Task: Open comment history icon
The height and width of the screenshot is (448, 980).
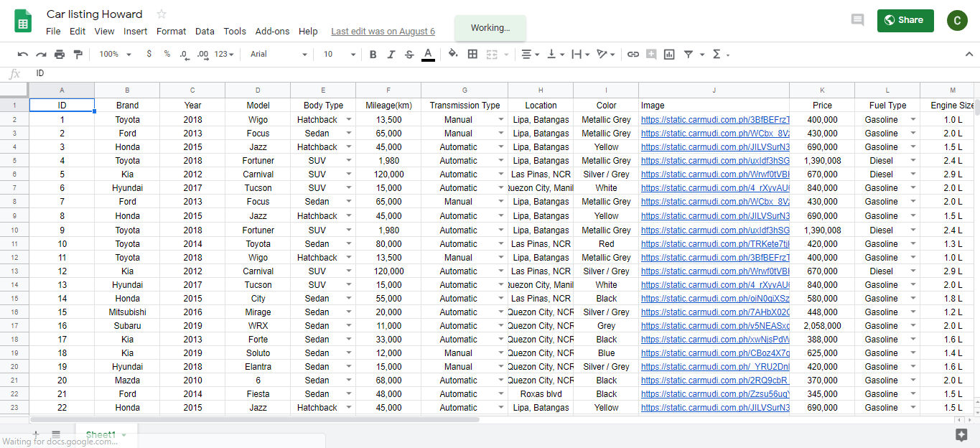Action: click(x=857, y=20)
